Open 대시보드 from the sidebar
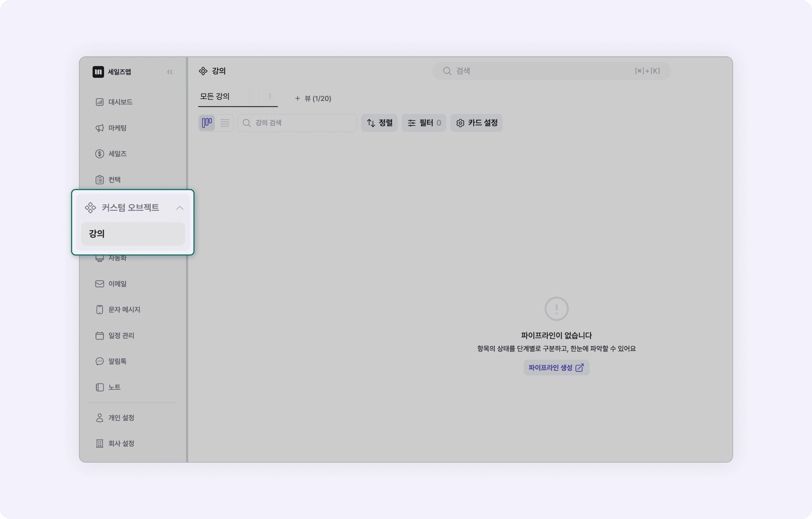The image size is (812, 519). (x=120, y=102)
